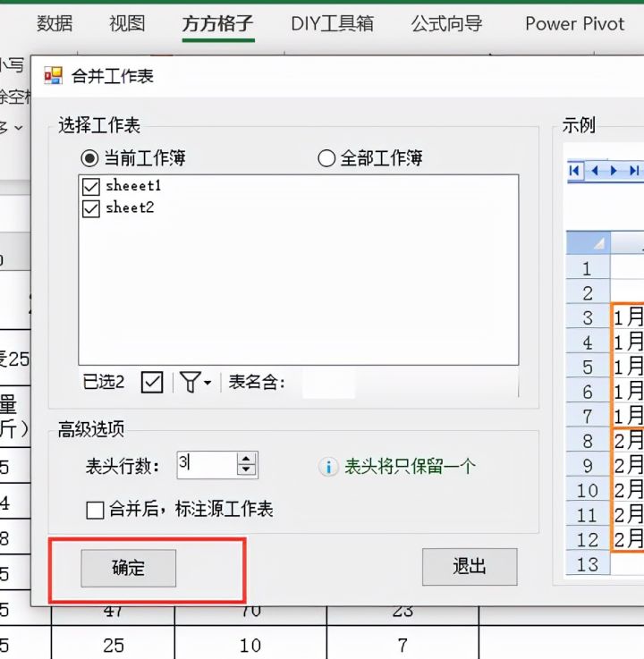The width and height of the screenshot is (644, 659).
Task: Jump to first sheet in example navigator
Action: coord(574,170)
